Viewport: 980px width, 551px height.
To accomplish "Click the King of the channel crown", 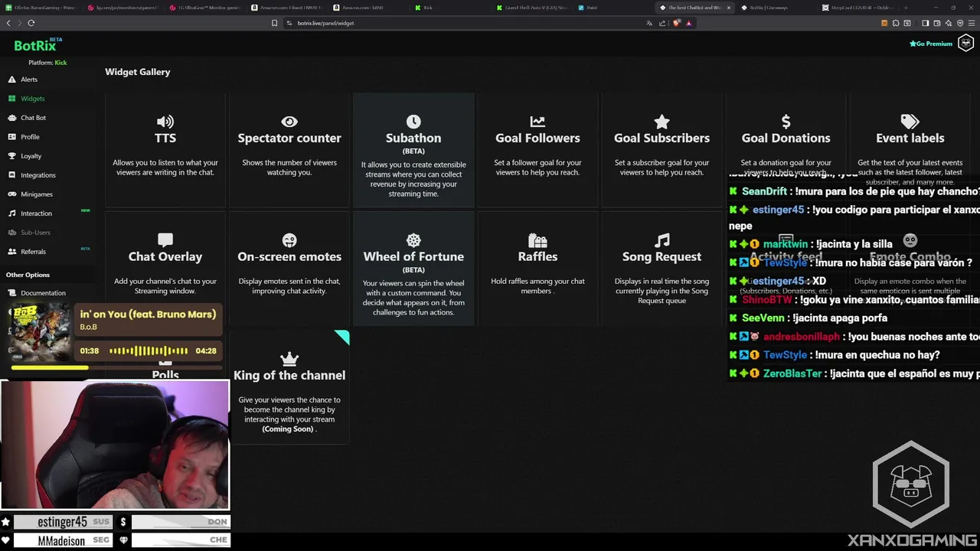I will tap(289, 358).
